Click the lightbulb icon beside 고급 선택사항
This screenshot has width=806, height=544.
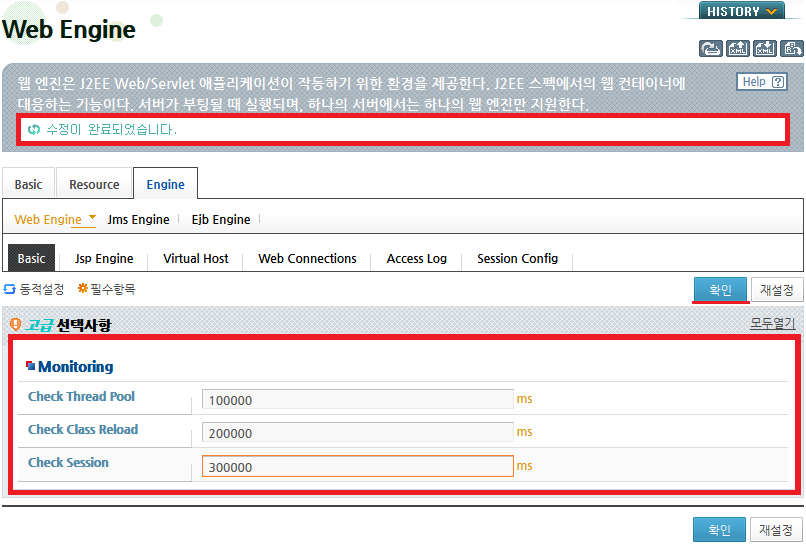15,324
